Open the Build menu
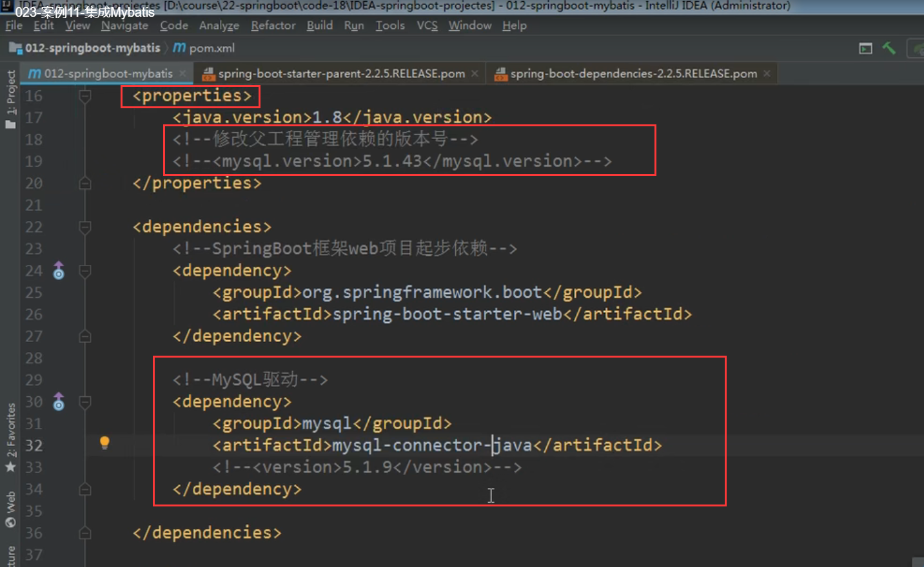This screenshot has width=924, height=567. pyautogui.click(x=320, y=25)
